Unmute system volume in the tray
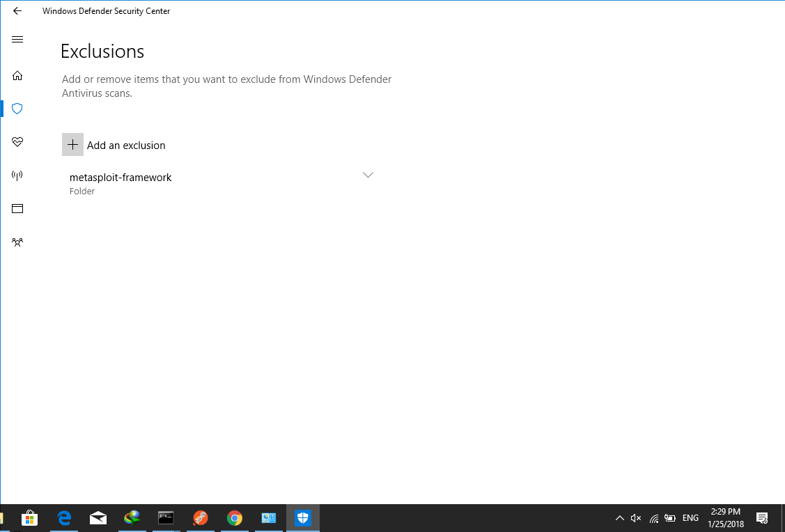This screenshot has height=532, width=785. (x=636, y=518)
